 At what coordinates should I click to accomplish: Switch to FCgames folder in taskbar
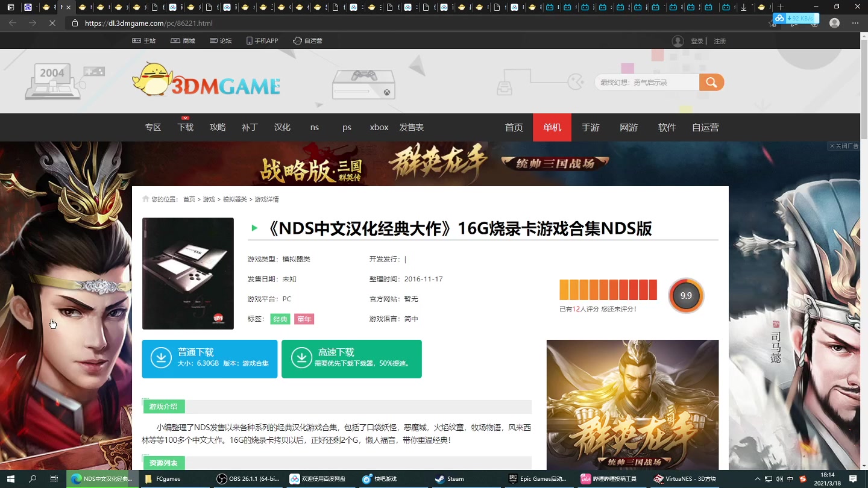(175, 479)
